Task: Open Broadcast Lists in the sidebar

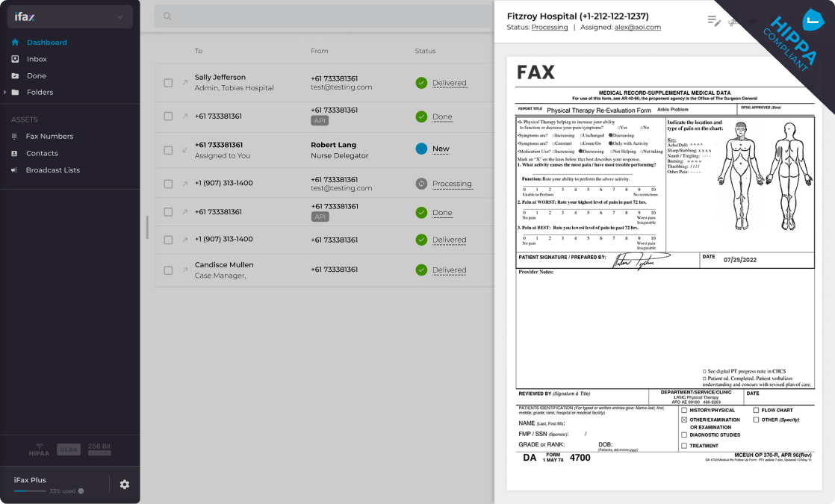Action: pyautogui.click(x=53, y=169)
